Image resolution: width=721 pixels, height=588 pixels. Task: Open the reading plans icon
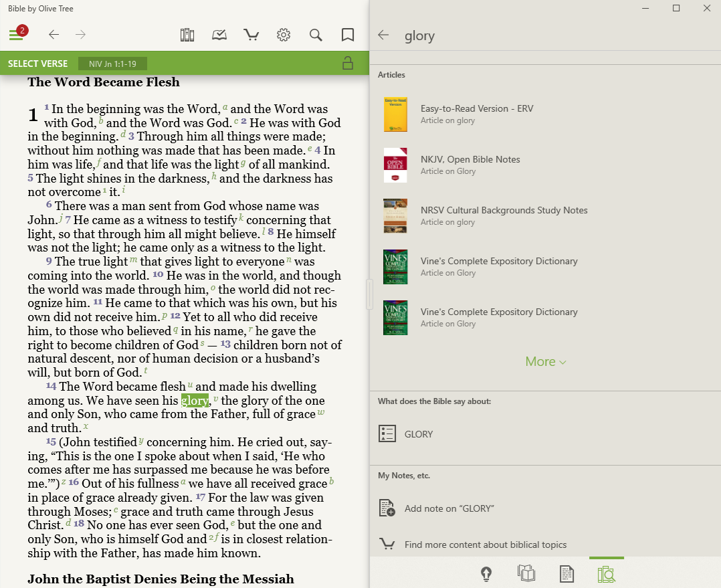pyautogui.click(x=219, y=35)
